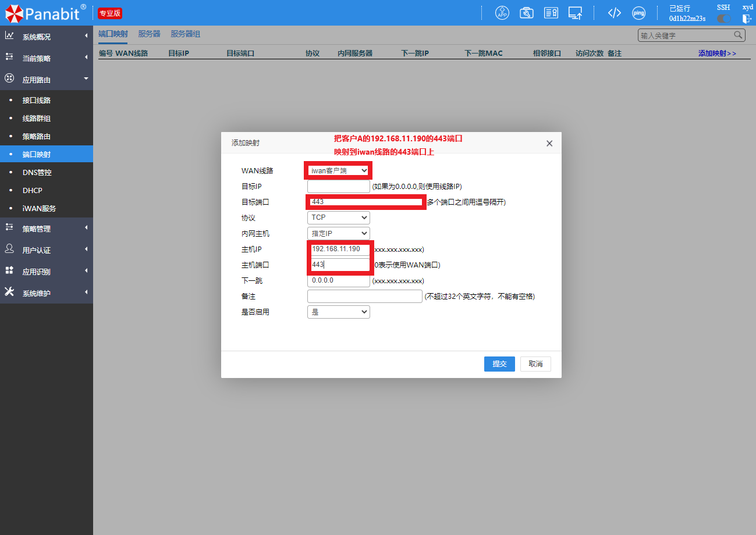Click the 目标IP column header
Image resolution: width=756 pixels, height=535 pixels.
(x=179, y=53)
